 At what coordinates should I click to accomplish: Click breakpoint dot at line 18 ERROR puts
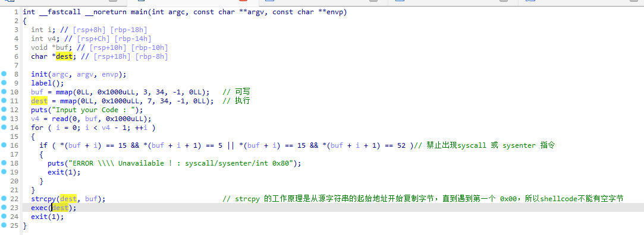click(x=4, y=163)
